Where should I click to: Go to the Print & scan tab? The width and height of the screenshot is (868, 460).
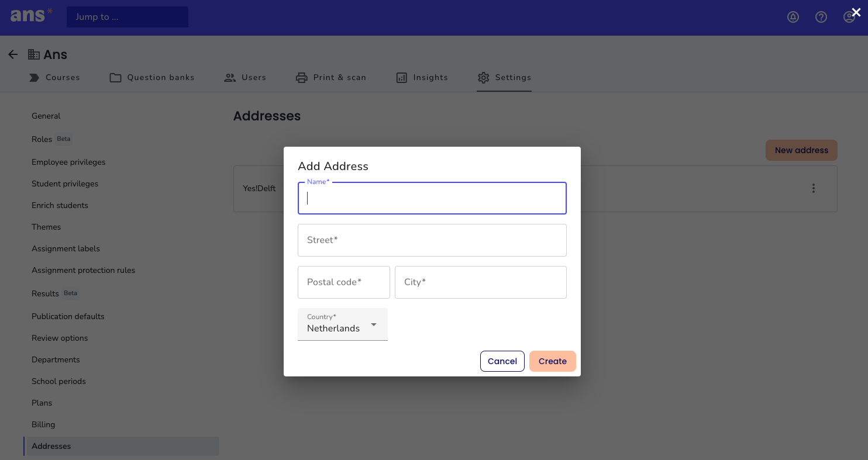click(x=331, y=77)
